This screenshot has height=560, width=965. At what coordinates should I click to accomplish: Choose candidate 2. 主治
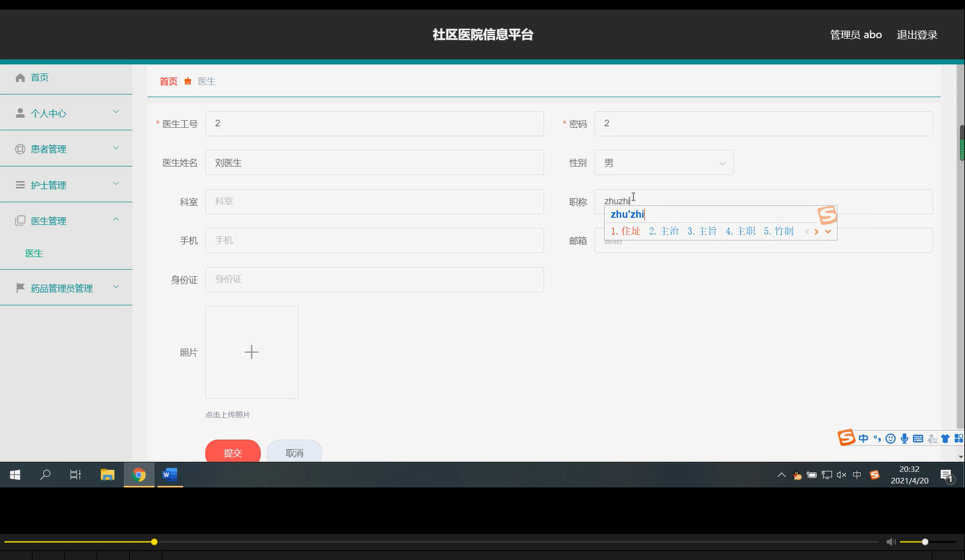tap(664, 231)
